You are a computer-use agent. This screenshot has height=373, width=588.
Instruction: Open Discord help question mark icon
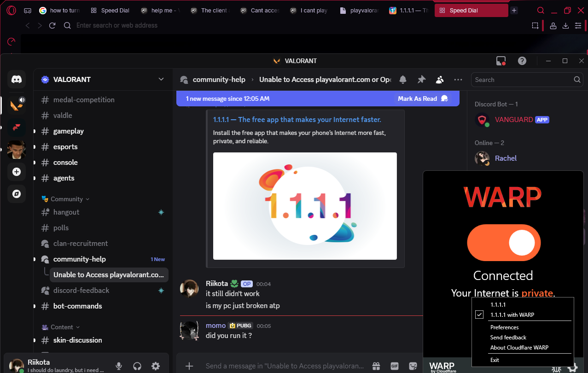(522, 61)
